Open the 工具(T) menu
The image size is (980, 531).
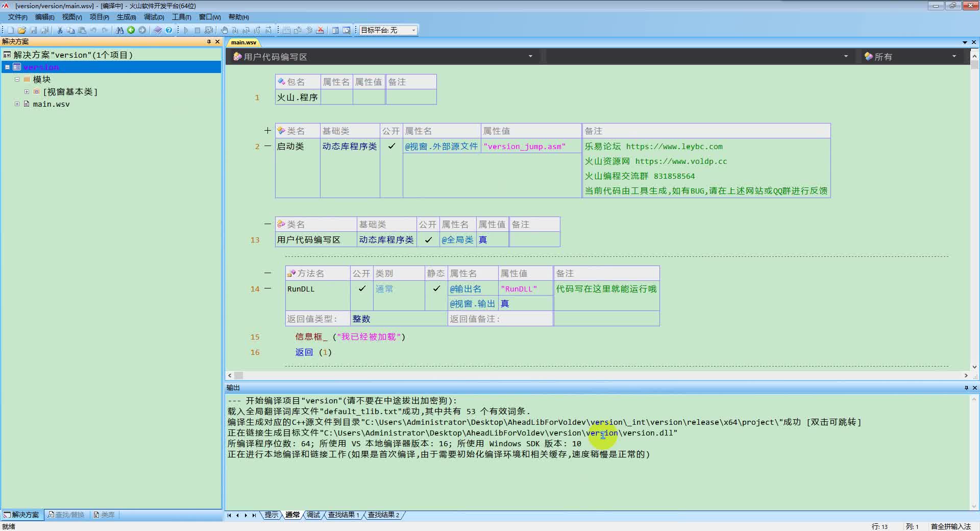tap(181, 17)
